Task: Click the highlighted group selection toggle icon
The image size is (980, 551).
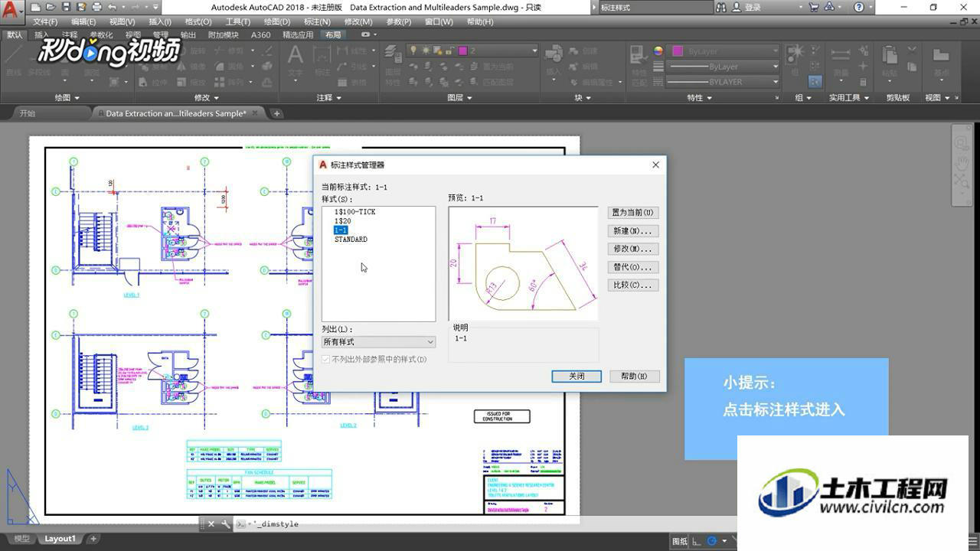Action: pos(815,81)
